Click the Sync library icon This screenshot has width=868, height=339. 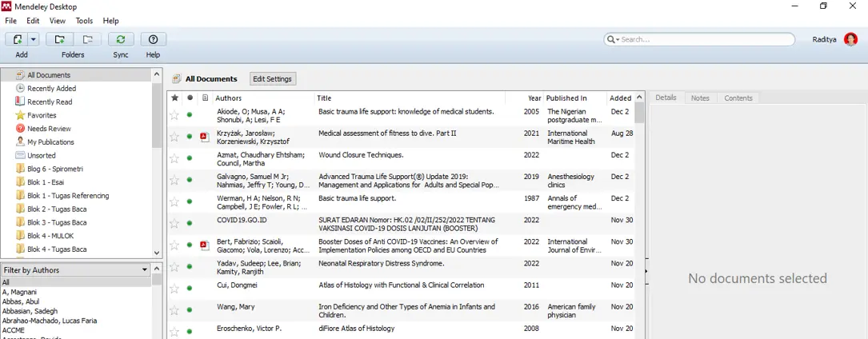pyautogui.click(x=121, y=39)
